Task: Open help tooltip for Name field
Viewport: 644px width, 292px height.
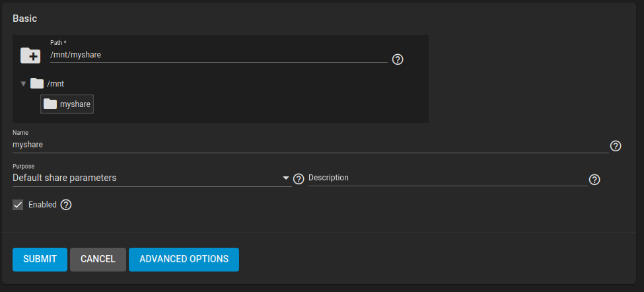Action: pyautogui.click(x=616, y=146)
